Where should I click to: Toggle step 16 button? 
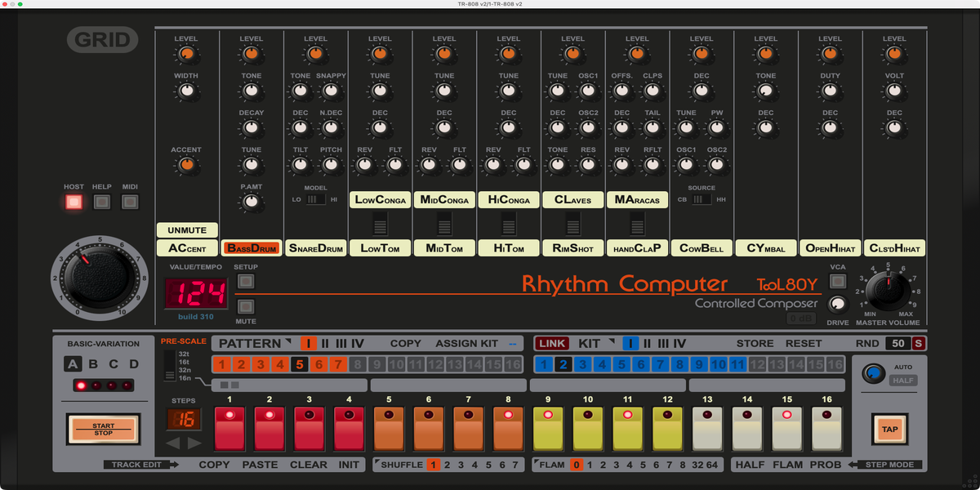(x=827, y=429)
